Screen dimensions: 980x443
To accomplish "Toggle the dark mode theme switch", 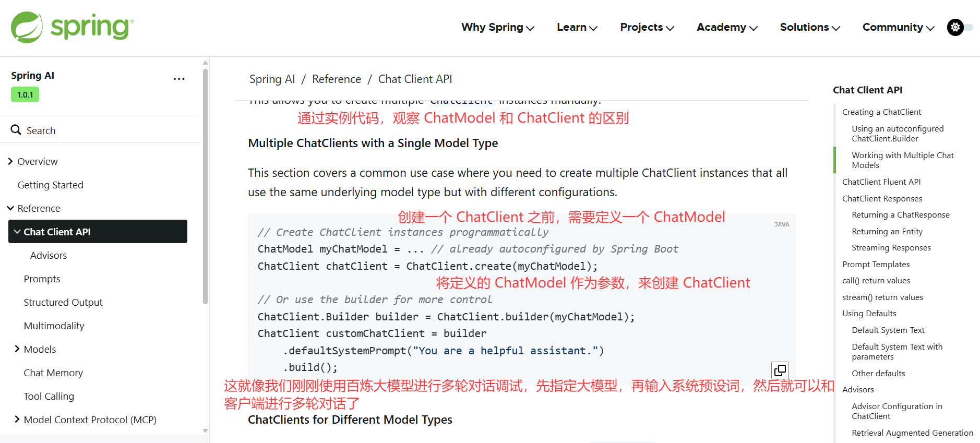I will pyautogui.click(x=960, y=27).
